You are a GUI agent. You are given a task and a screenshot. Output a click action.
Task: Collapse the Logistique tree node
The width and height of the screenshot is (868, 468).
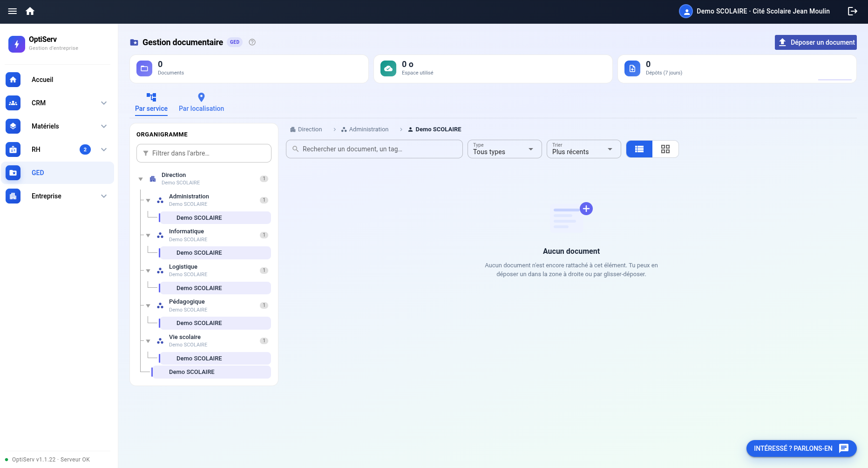[x=148, y=271]
